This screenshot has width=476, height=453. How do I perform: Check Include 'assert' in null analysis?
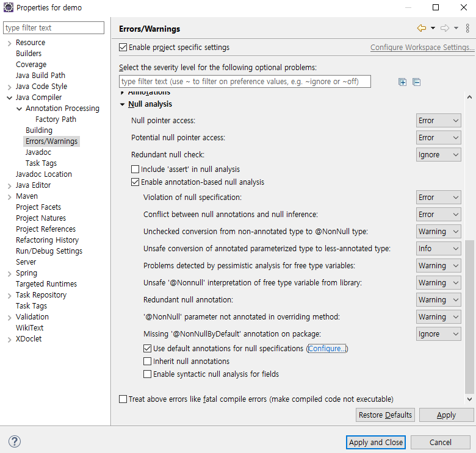tap(135, 169)
